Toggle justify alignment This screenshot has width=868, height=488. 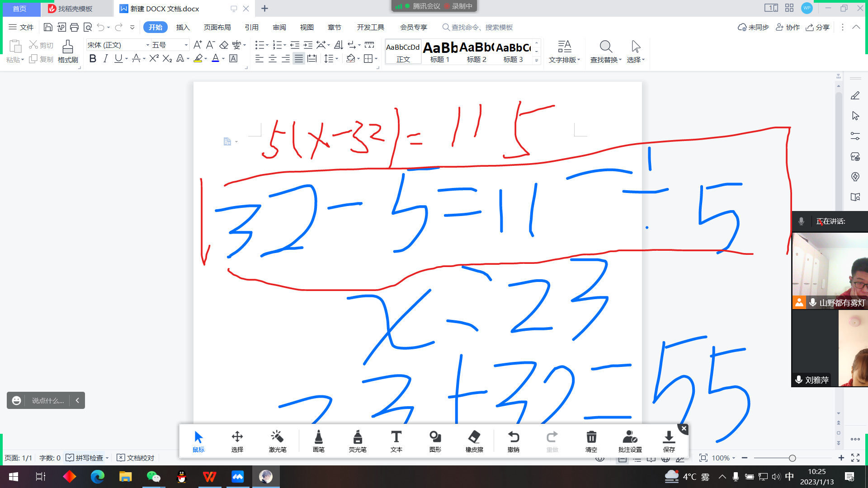(299, 58)
